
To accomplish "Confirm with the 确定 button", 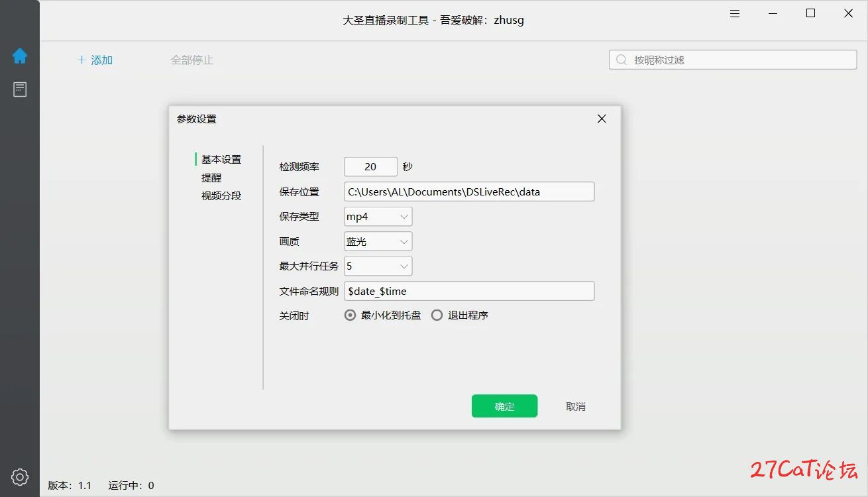I will pyautogui.click(x=504, y=406).
